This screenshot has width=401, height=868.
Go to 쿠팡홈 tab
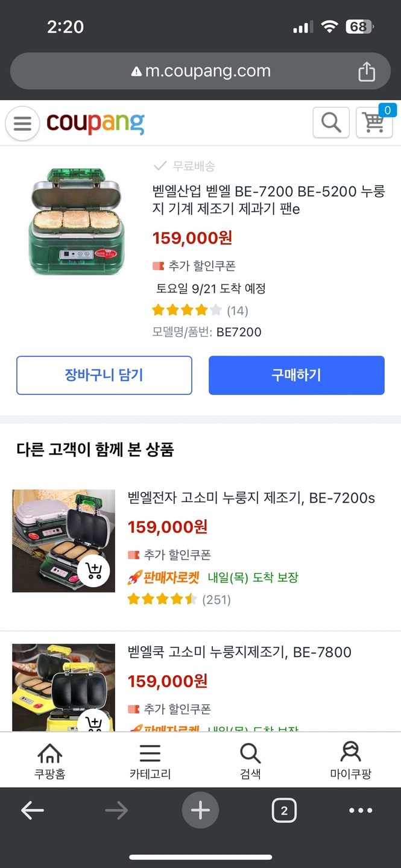coord(50,761)
